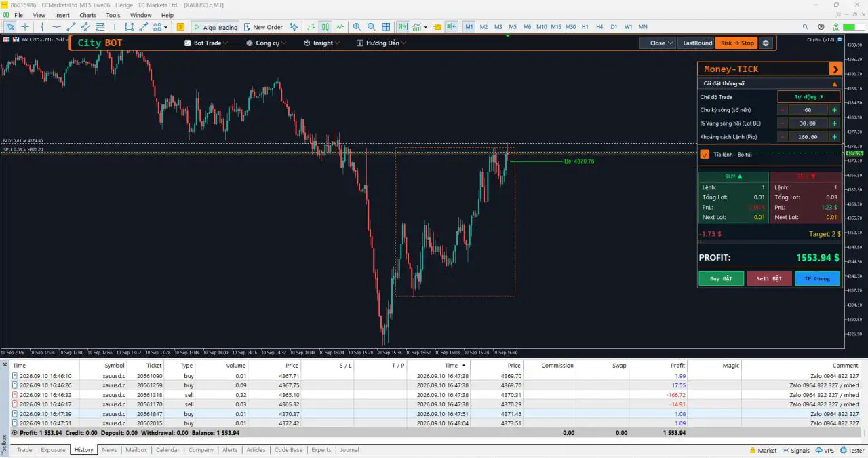The height and width of the screenshot is (458, 868).
Task: Click the TP Chung button
Action: [817, 278]
